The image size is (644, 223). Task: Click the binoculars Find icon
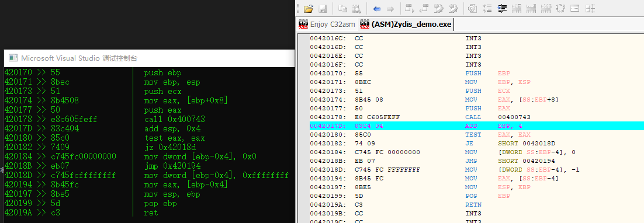point(356,9)
